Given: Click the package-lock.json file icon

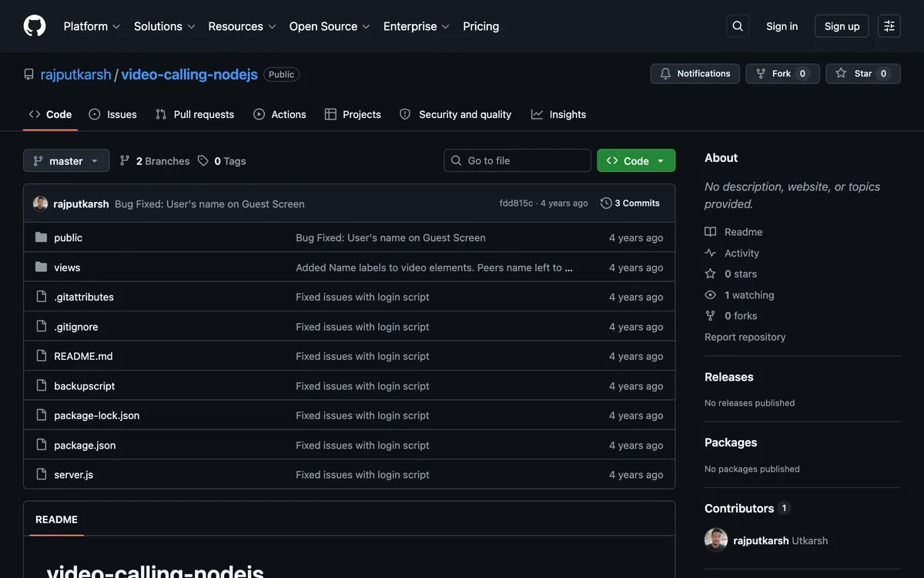Looking at the screenshot, I should (x=41, y=415).
